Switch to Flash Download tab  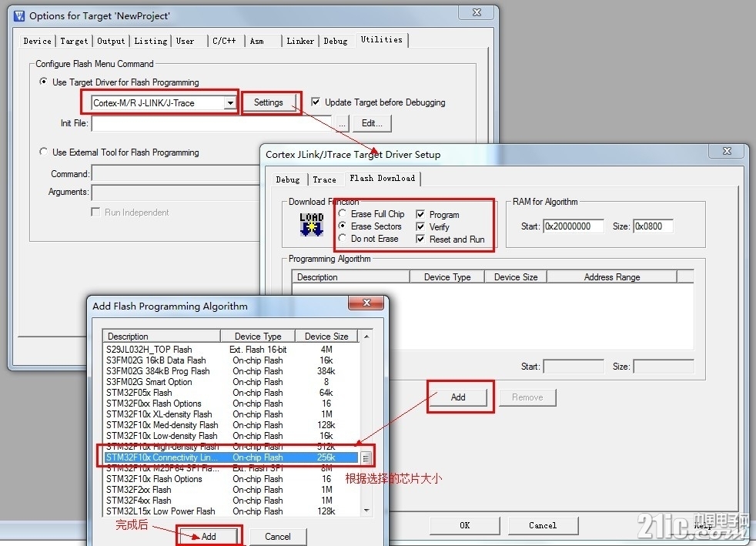click(383, 178)
